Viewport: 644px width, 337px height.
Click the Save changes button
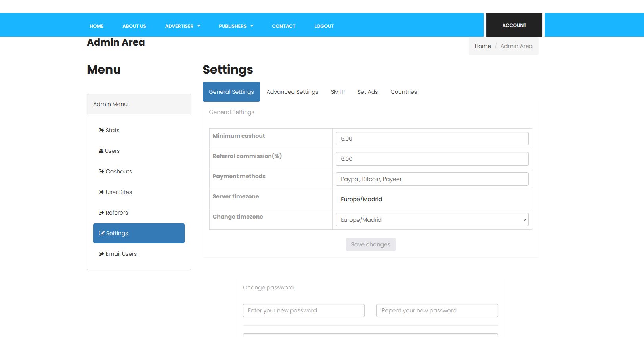pos(371,244)
